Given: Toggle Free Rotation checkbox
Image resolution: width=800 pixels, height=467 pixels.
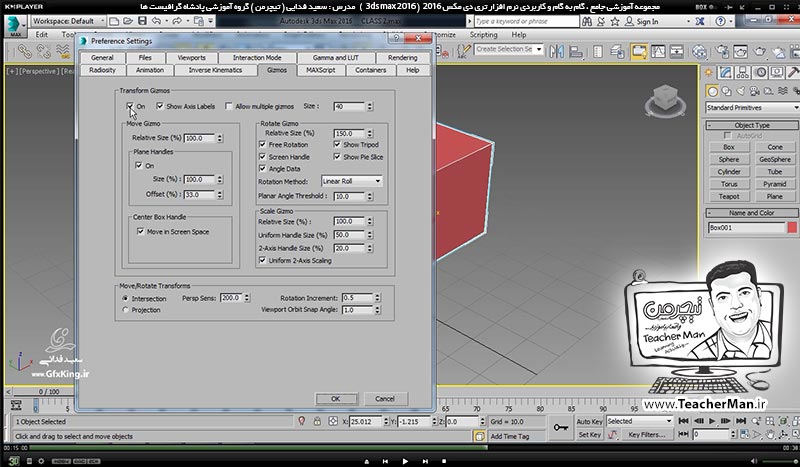Looking at the screenshot, I should [263, 144].
